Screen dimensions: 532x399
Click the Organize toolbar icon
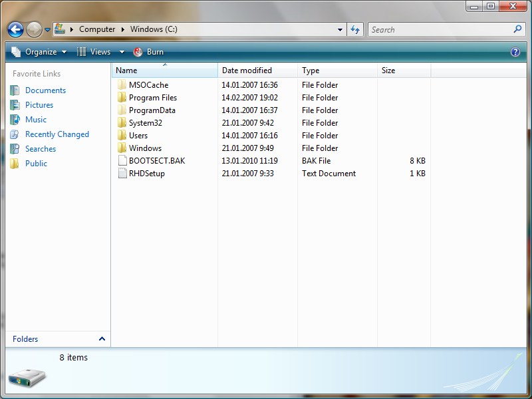click(16, 52)
